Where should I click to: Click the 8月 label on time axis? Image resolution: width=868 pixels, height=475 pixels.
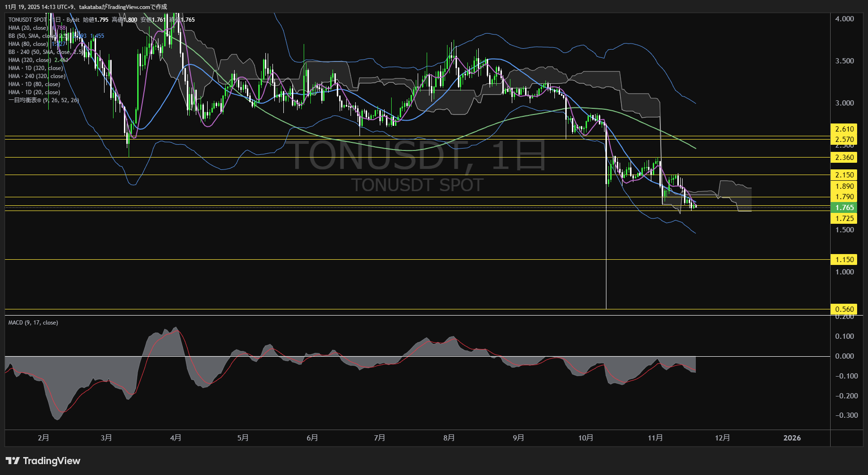tap(449, 438)
